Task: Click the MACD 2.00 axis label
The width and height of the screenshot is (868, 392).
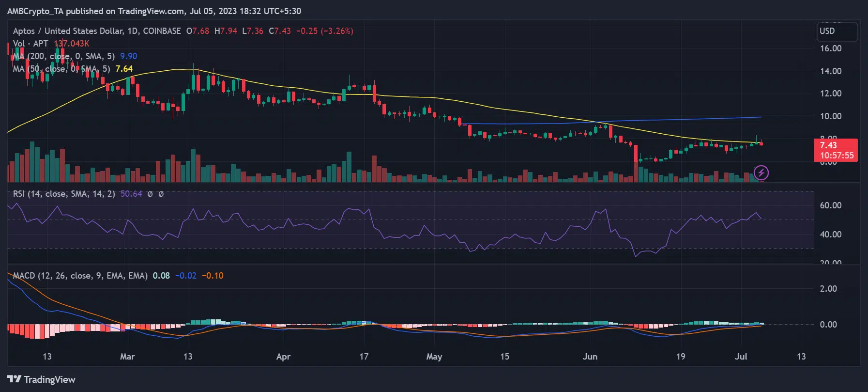Action: click(828, 289)
